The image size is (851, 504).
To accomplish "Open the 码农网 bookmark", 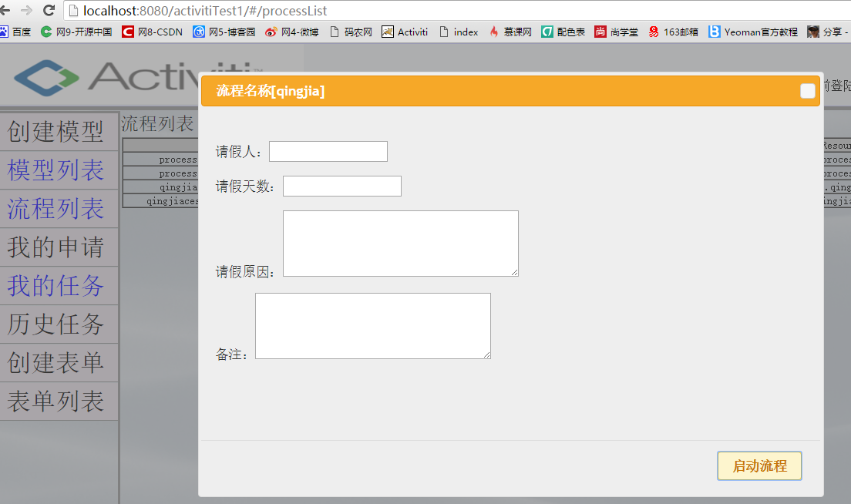I will tap(351, 32).
